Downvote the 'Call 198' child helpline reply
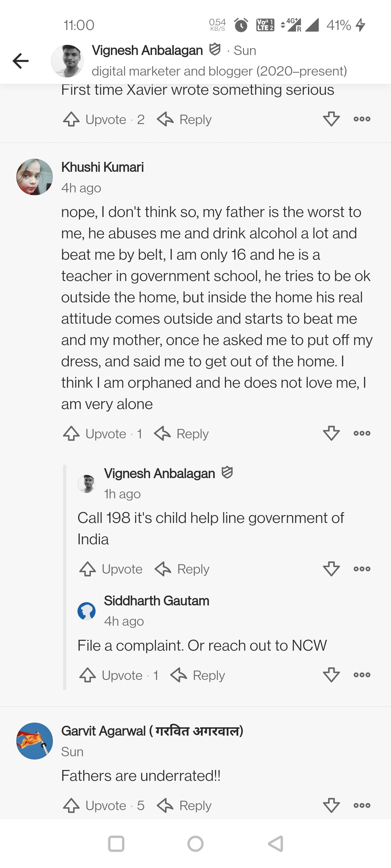This screenshot has height=868, width=391. tap(331, 569)
